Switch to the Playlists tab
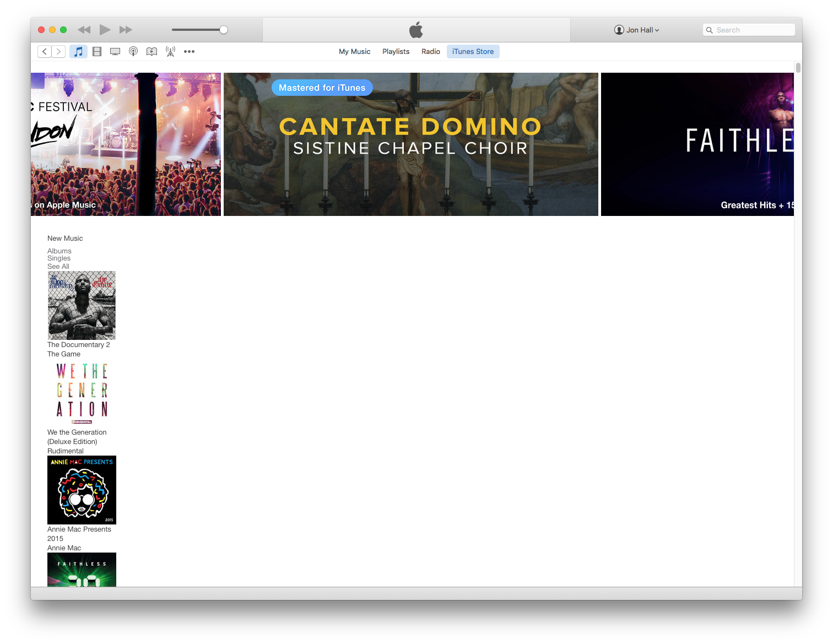Viewport: 833px width, 644px height. tap(396, 52)
